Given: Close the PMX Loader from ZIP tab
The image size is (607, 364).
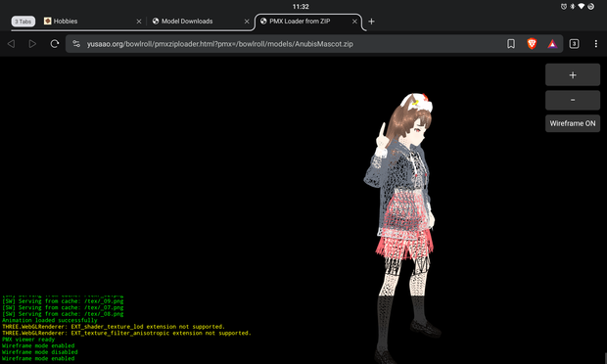Looking at the screenshot, I should (354, 22).
